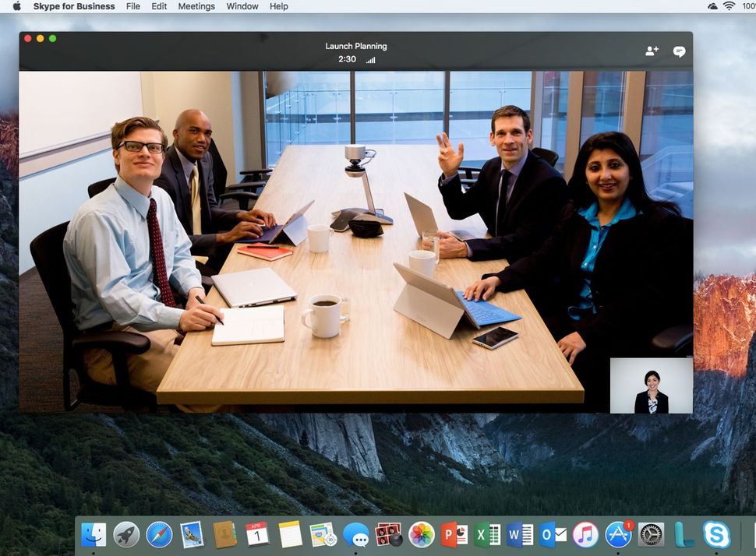
Task: Open the Meetings menu
Action: 196,6
